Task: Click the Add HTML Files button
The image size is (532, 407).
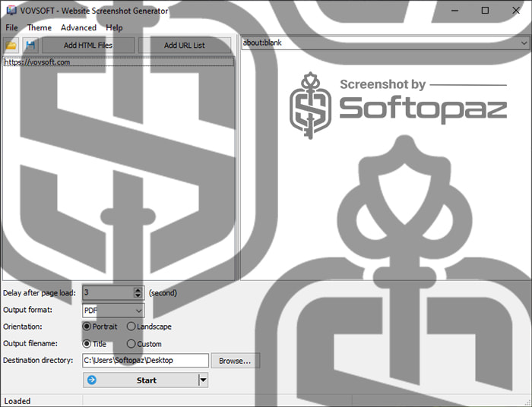Action: [x=88, y=45]
